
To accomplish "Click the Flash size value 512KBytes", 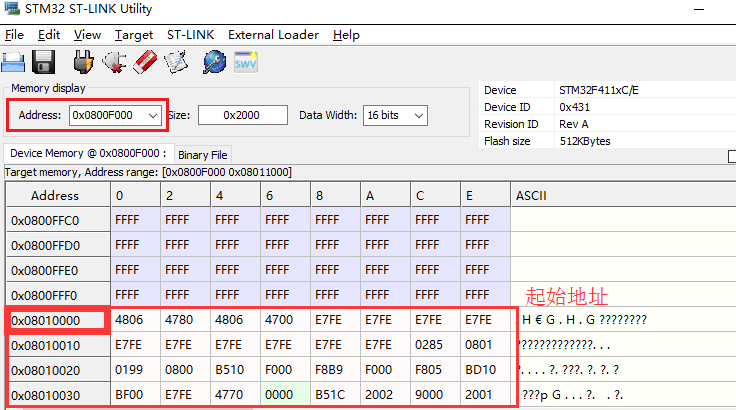I will 585,141.
